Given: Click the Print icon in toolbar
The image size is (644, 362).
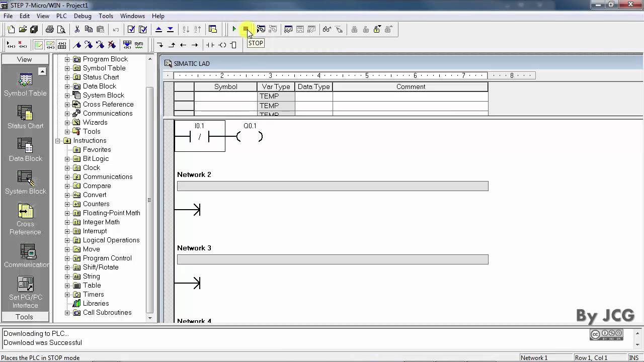Looking at the screenshot, I should pos(49,30).
